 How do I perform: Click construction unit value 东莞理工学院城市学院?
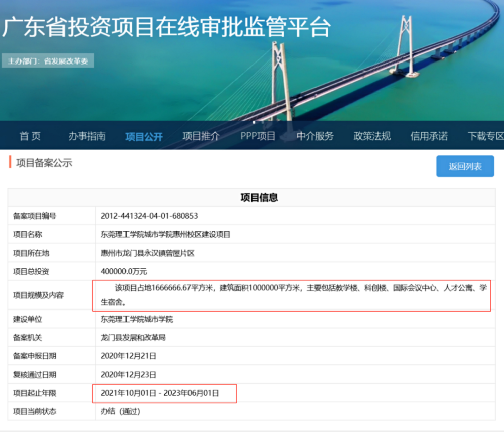(x=137, y=319)
